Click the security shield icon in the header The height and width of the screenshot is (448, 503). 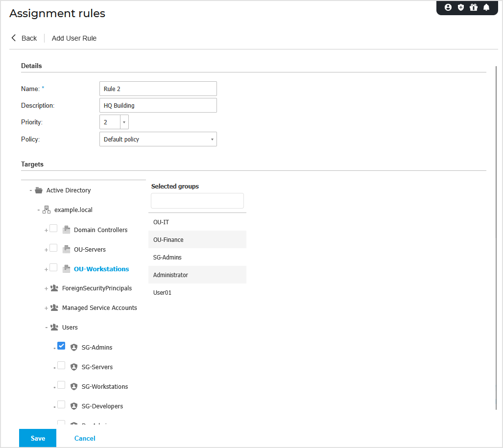pyautogui.click(x=461, y=7)
